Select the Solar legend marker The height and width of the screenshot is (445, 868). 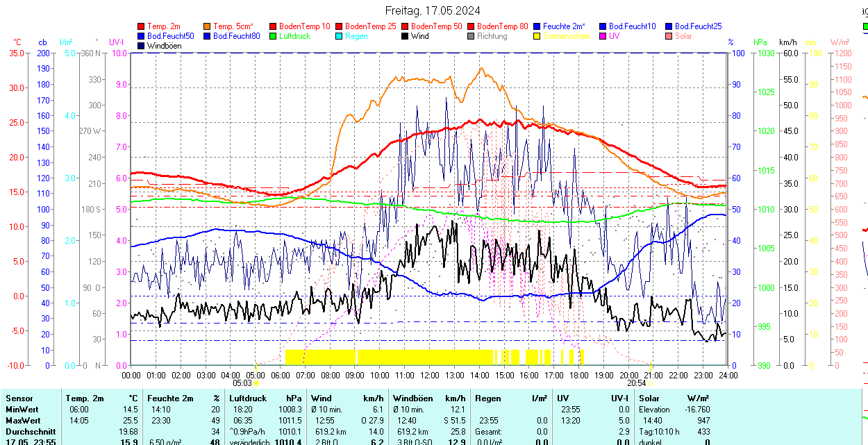669,36
